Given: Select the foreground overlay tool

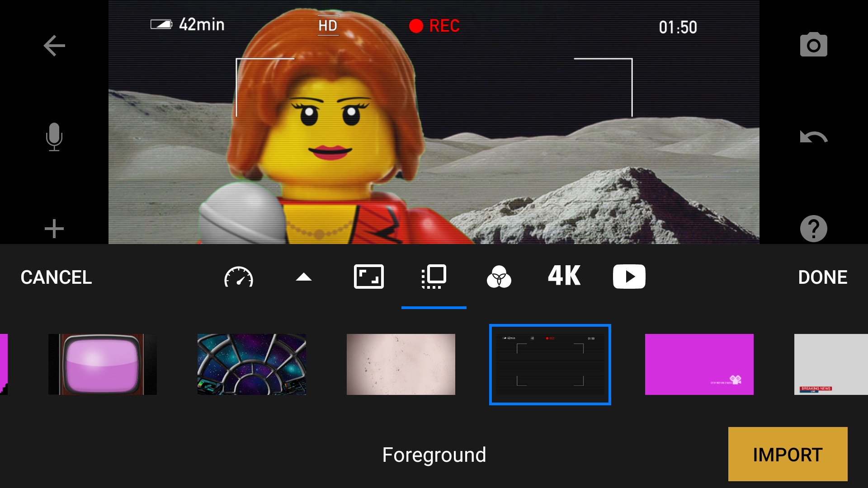Looking at the screenshot, I should pos(434,277).
